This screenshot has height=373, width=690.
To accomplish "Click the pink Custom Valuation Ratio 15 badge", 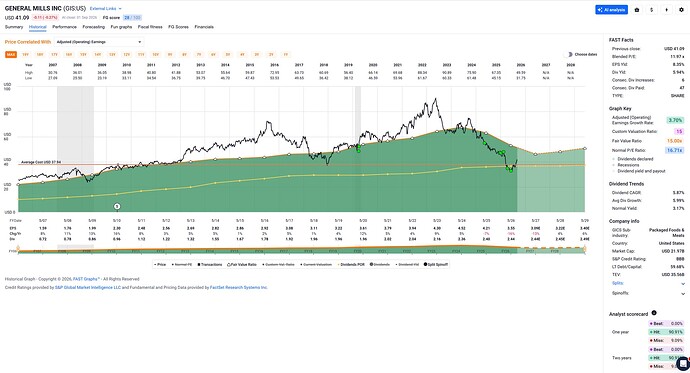I will 679,132.
